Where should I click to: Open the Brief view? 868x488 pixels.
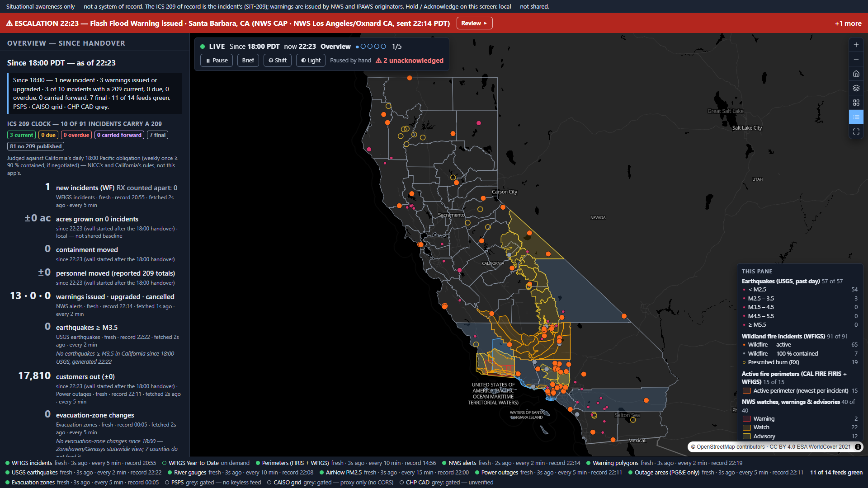pyautogui.click(x=248, y=61)
